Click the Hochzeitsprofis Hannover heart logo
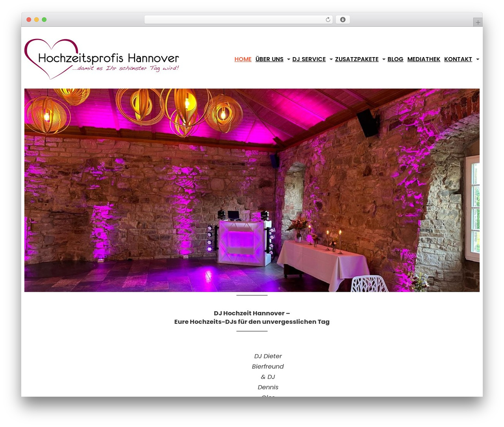Image resolution: width=504 pixels, height=427 pixels. point(102,59)
